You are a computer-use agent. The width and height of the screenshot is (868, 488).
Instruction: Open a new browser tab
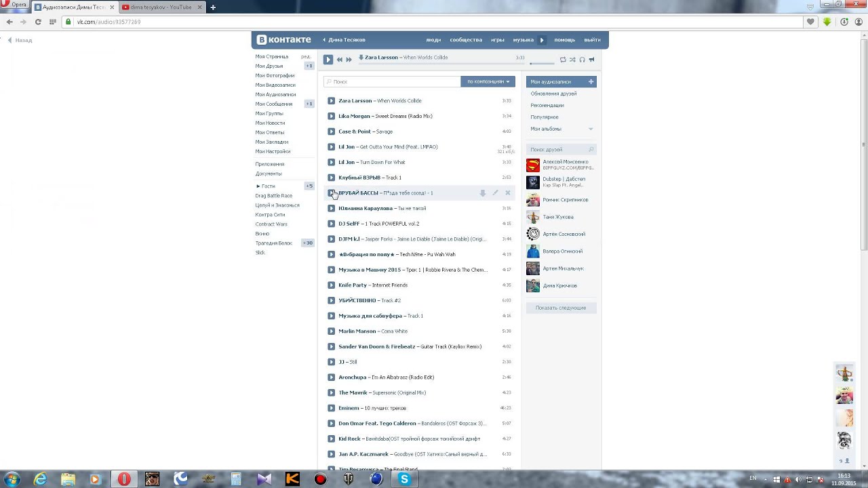(213, 7)
